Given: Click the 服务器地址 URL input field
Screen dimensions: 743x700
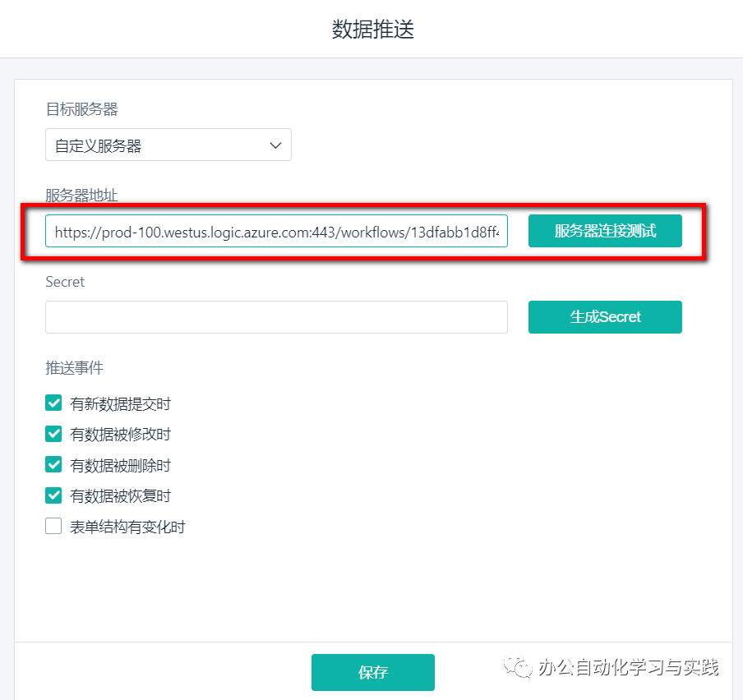Looking at the screenshot, I should 276,231.
